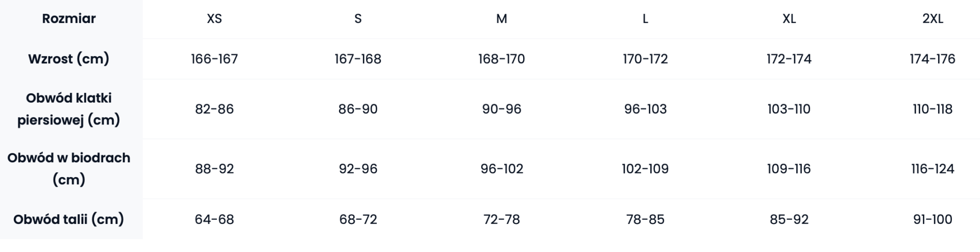The image size is (980, 252).
Task: Click the Wzrost (cm) row label
Action: tap(69, 59)
